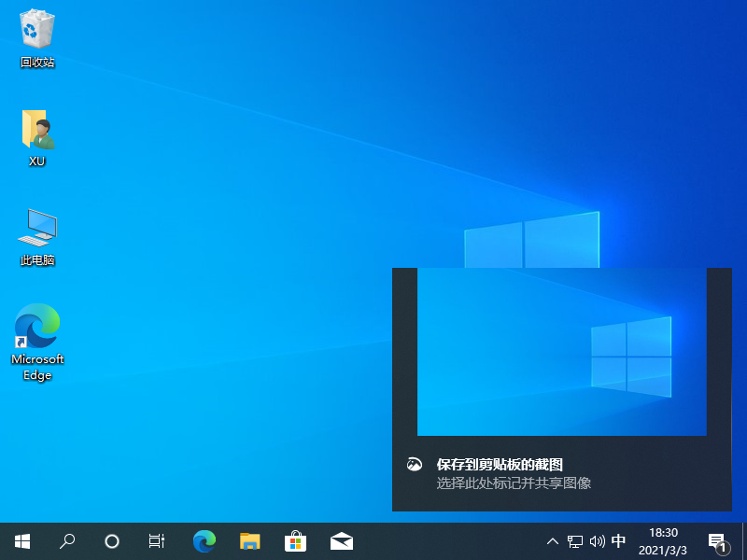Open the Action Center notification icon

[x=717, y=541]
